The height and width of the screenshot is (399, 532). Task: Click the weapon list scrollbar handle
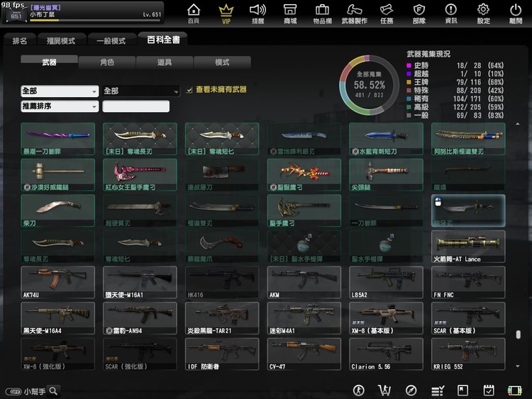coord(518,335)
